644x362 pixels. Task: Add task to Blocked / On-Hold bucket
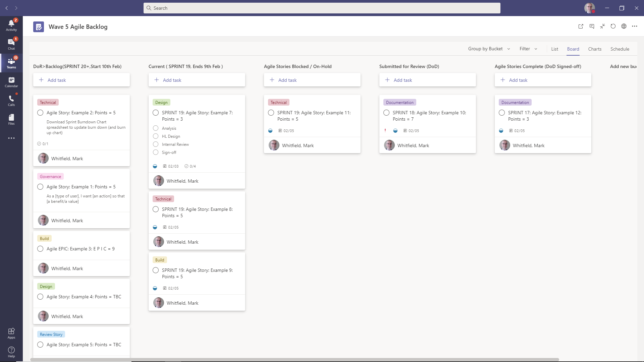tap(312, 80)
